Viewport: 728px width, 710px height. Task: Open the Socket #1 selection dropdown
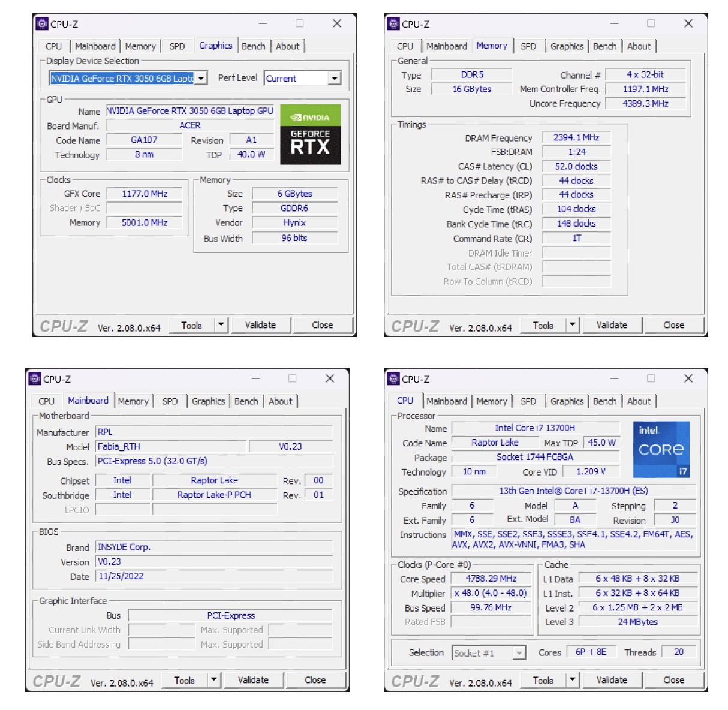[x=519, y=652]
